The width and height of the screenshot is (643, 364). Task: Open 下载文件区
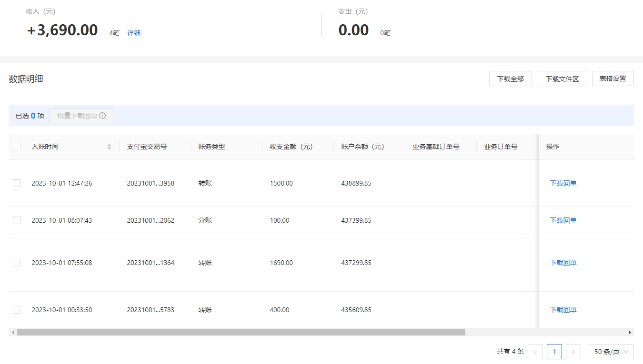[x=563, y=79]
